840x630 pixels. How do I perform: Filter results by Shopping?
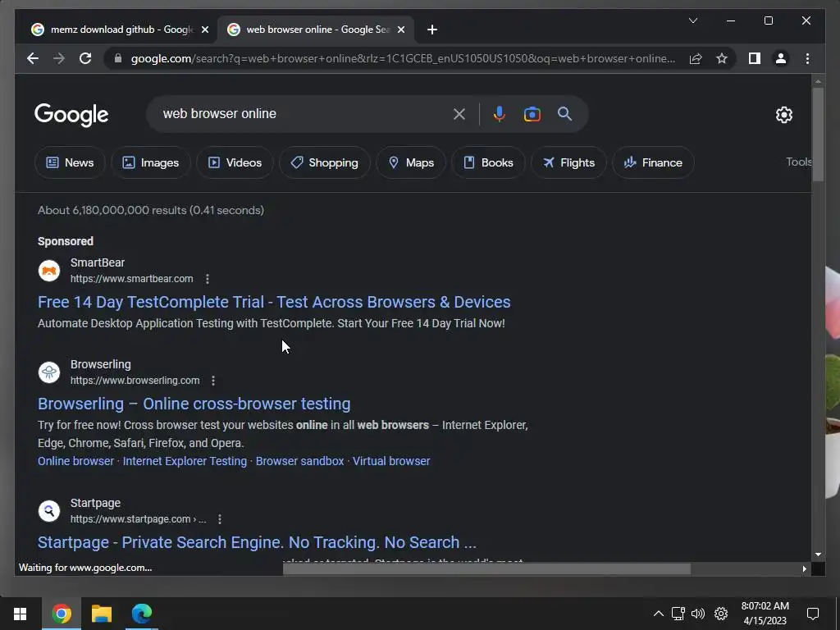tap(325, 162)
